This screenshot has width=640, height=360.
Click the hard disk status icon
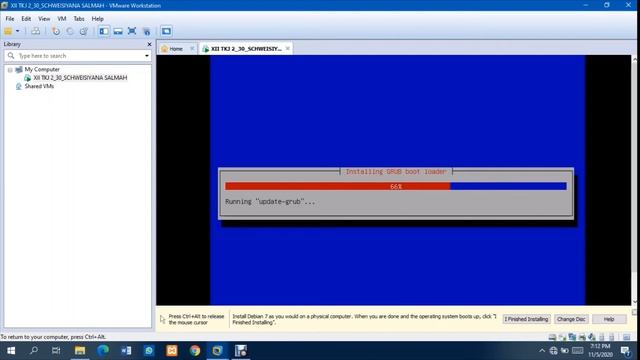coord(552,337)
